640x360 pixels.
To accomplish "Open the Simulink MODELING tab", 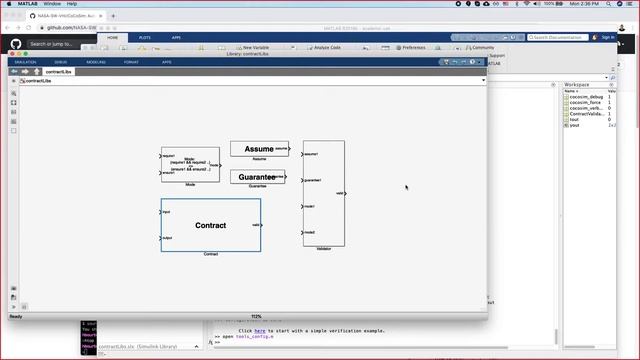I will tap(96, 62).
